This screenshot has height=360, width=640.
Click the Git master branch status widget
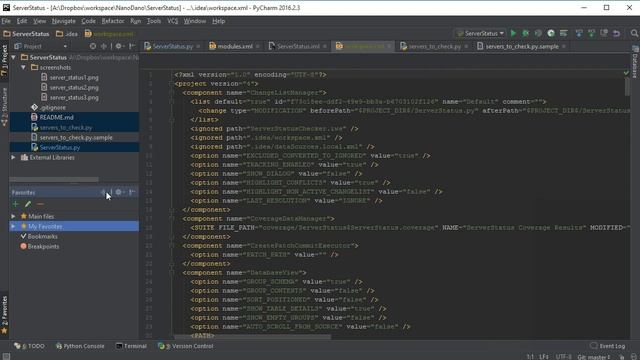pyautogui.click(x=593, y=357)
